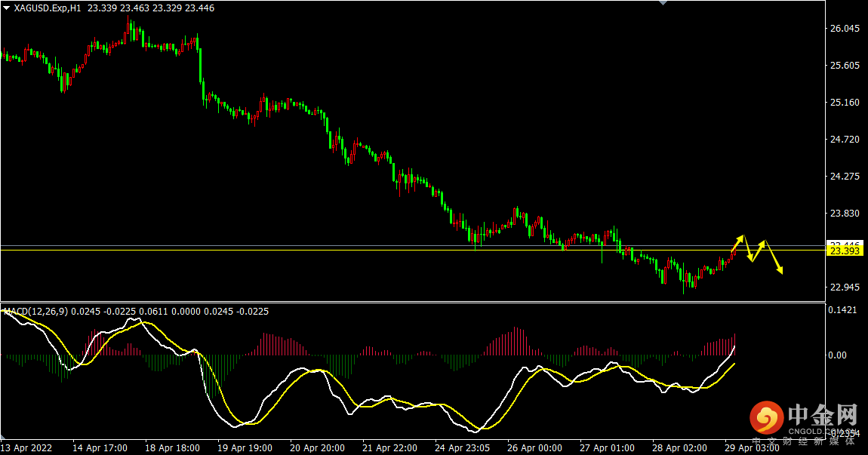Screen dimensions: 868x455
Task: Click the 中金网 watermark text
Action: coord(822,414)
